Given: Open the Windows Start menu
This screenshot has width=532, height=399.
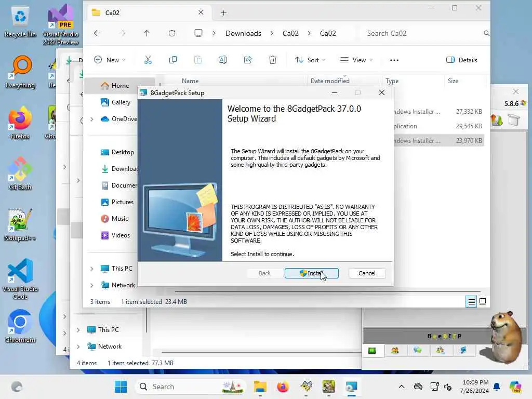Looking at the screenshot, I should [121, 387].
